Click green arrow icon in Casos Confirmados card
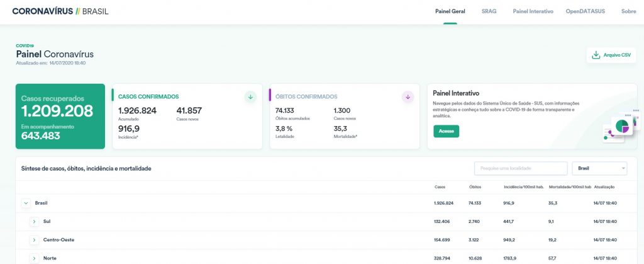 (x=250, y=96)
